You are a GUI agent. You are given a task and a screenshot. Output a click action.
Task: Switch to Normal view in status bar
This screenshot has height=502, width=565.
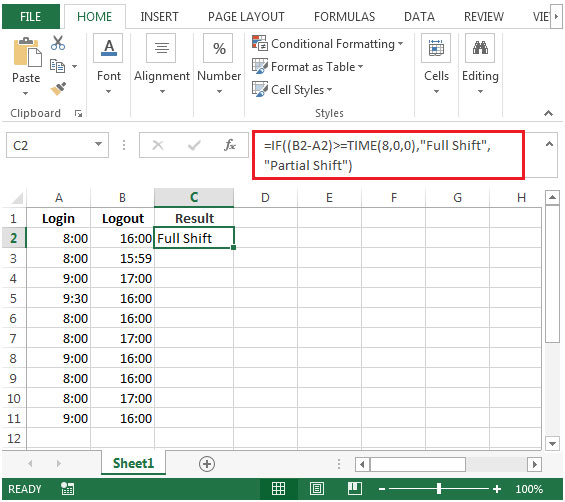tap(278, 489)
